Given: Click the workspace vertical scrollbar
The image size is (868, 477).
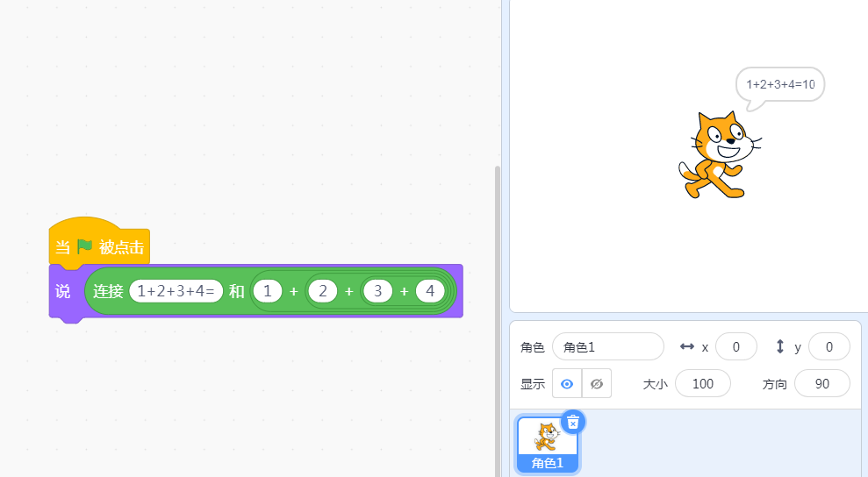Looking at the screenshot, I should [x=497, y=321].
